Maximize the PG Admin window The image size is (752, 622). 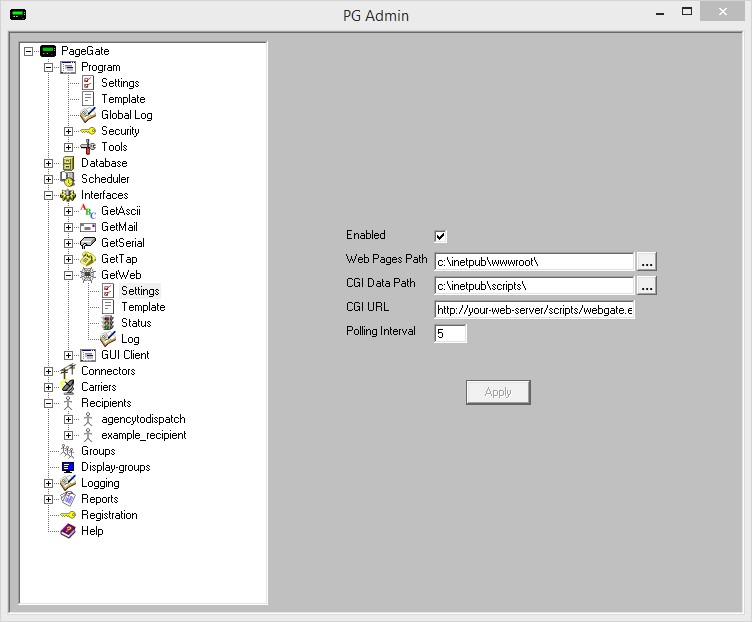(x=687, y=12)
